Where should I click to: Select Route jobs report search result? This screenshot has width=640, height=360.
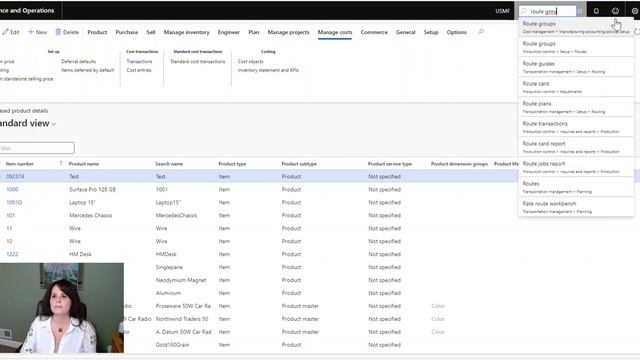pyautogui.click(x=576, y=167)
